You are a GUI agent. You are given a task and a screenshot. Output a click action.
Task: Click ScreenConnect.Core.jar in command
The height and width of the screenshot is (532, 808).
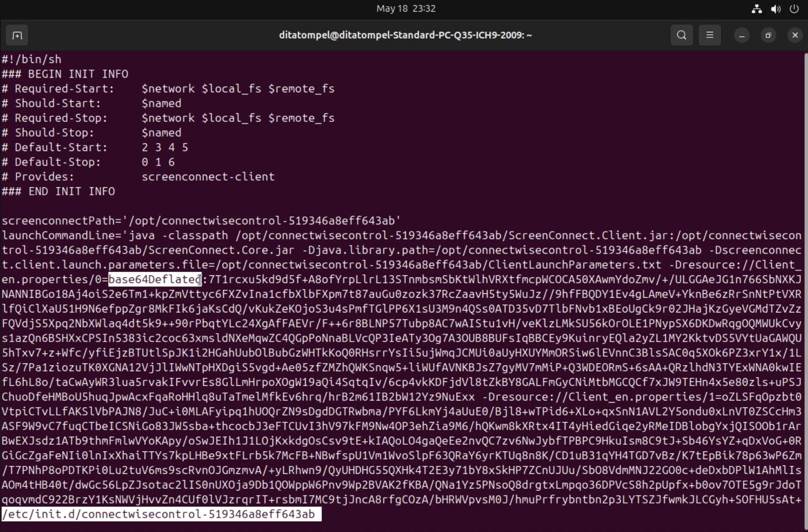[x=222, y=250]
